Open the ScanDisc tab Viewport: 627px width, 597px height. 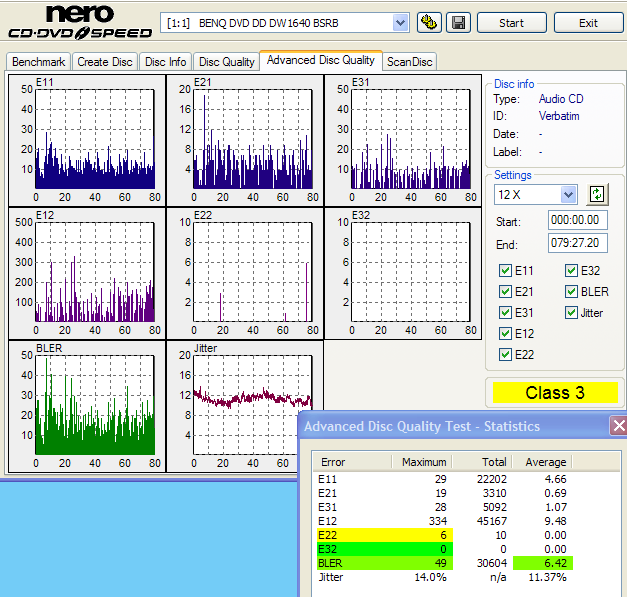(410, 62)
